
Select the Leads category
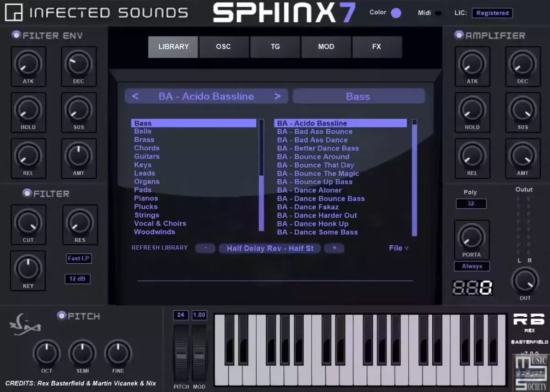tap(144, 173)
